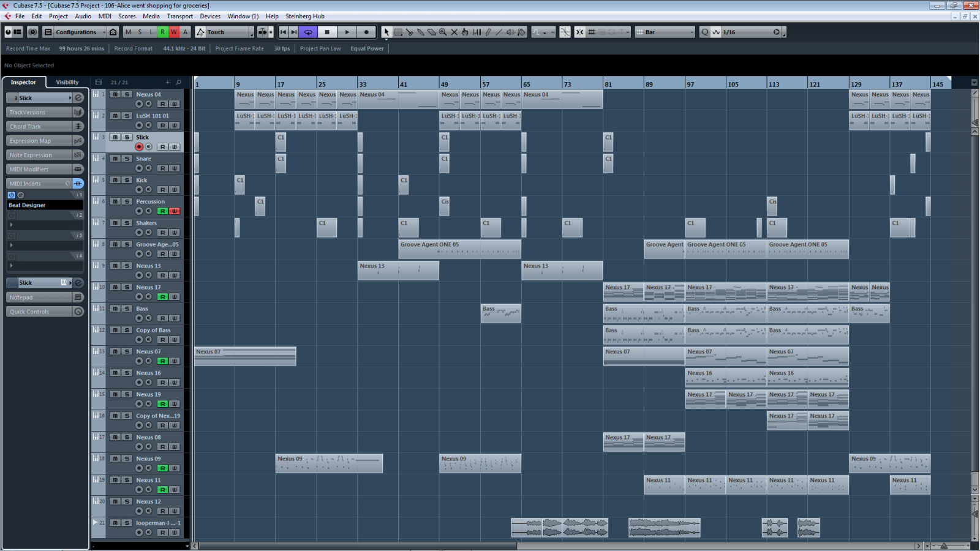This screenshot has height=551, width=980.
Task: Toggle Read automation on Nexus 17 track
Action: pyautogui.click(x=163, y=297)
